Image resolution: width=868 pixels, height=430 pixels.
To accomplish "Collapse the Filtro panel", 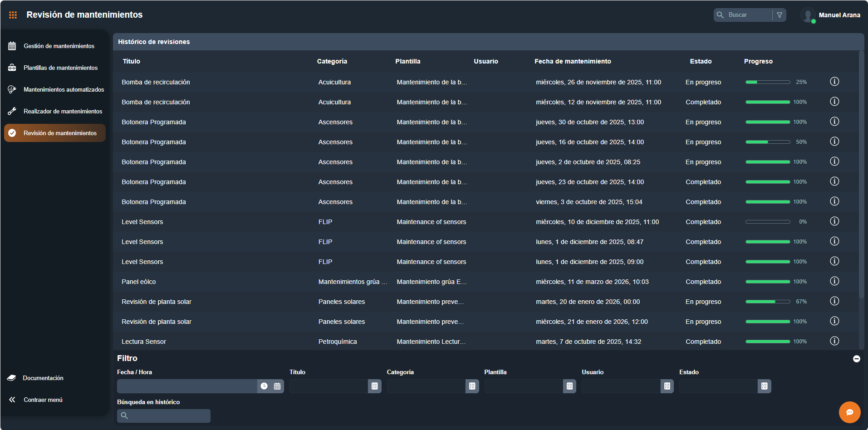I will [856, 359].
